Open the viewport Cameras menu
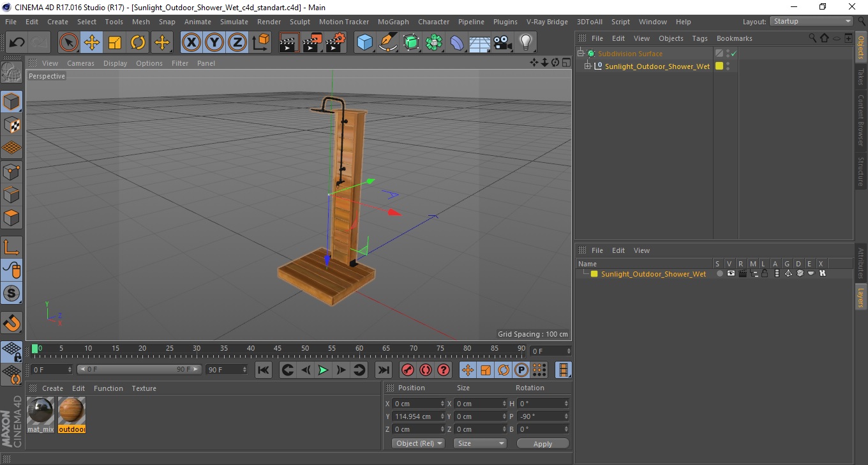The width and height of the screenshot is (868, 465). point(80,63)
